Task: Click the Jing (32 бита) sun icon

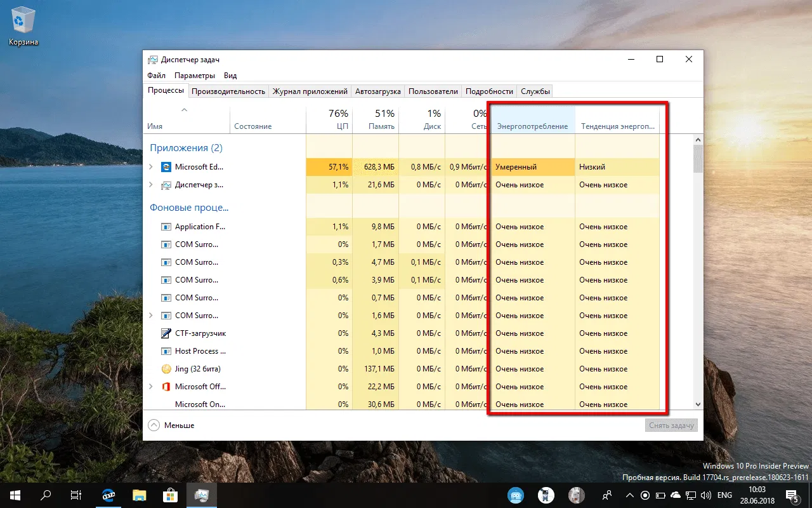Action: [x=166, y=369]
